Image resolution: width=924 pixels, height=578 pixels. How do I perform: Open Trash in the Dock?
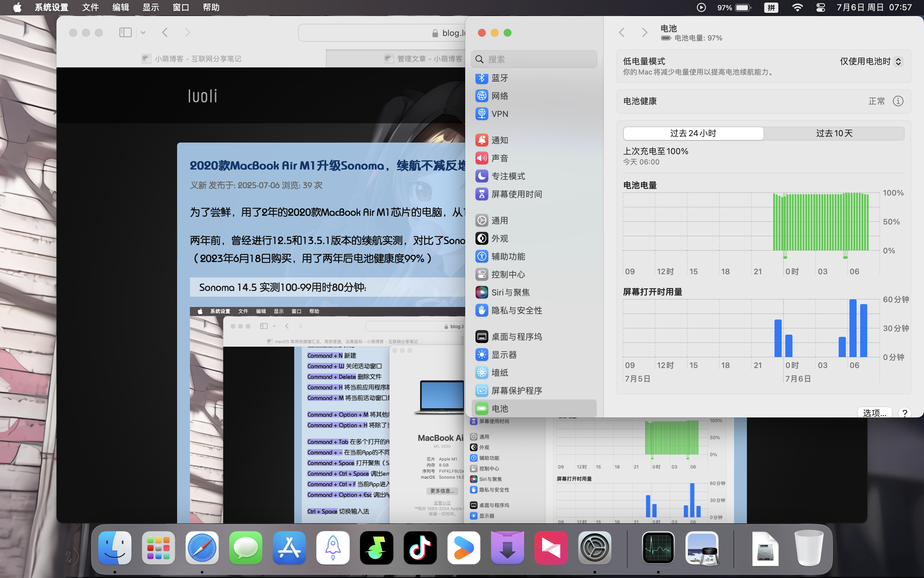coord(809,548)
